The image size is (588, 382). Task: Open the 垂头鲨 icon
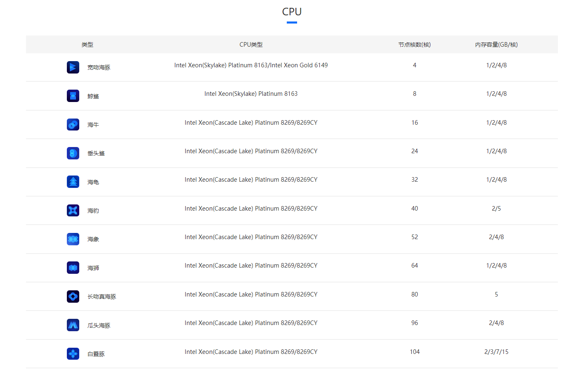(73, 153)
